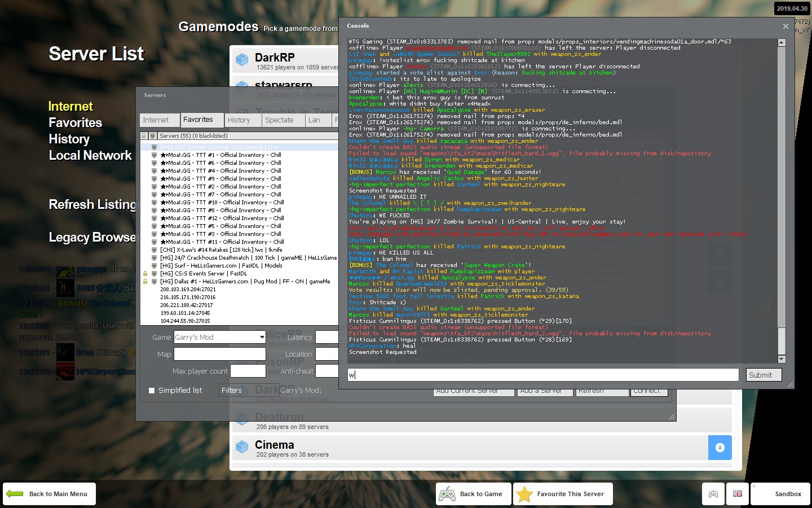
Task: Click the console resize grip corner
Action: tap(790, 384)
